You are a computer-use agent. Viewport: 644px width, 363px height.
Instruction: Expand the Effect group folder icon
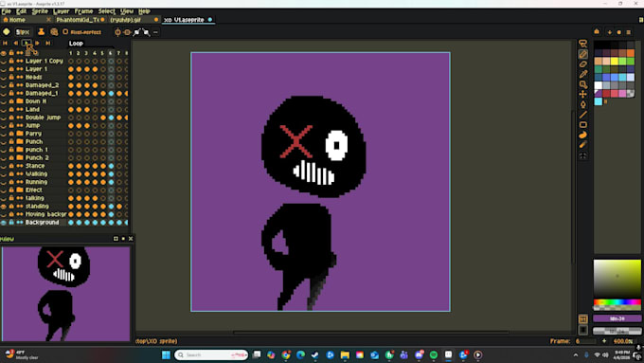[x=19, y=190]
